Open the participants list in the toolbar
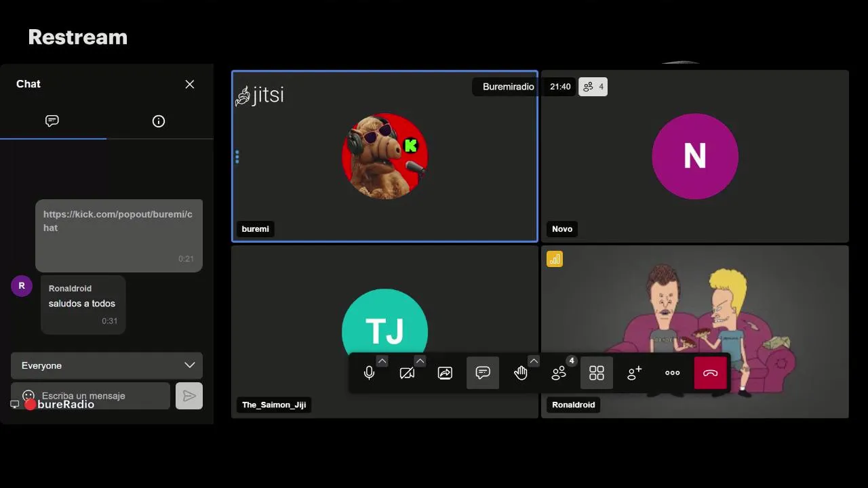 [x=559, y=373]
